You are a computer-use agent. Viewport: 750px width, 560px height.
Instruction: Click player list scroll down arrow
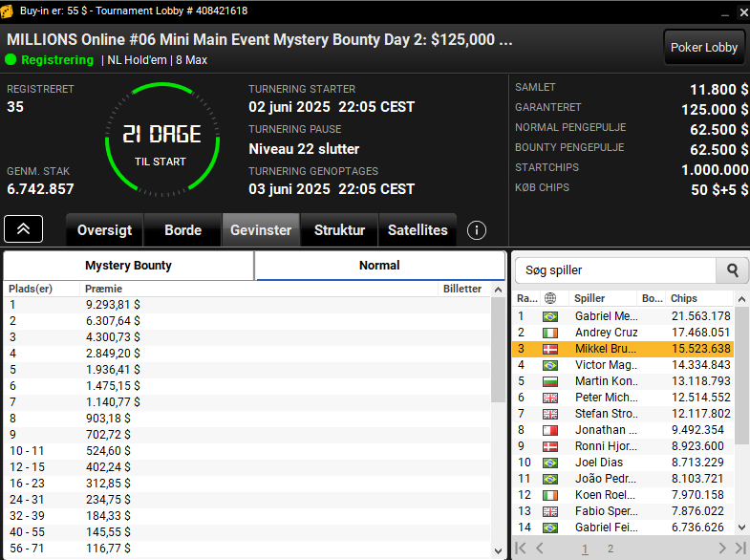point(741,528)
